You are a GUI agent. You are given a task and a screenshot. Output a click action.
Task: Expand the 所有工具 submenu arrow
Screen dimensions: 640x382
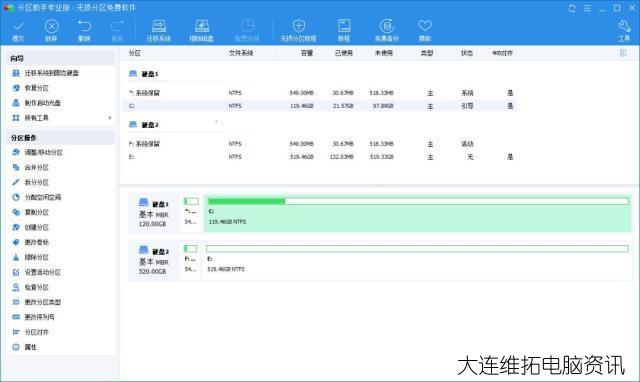click(x=109, y=118)
